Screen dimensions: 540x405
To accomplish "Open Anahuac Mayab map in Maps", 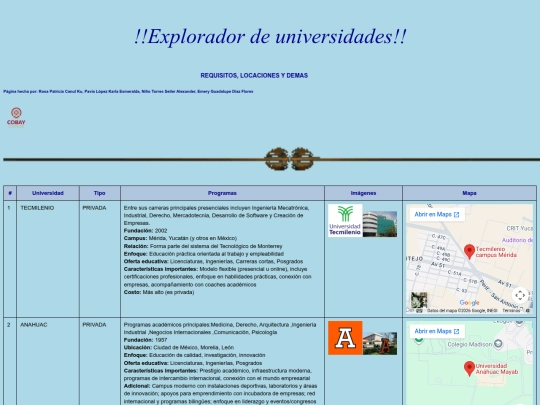I will [437, 331].
